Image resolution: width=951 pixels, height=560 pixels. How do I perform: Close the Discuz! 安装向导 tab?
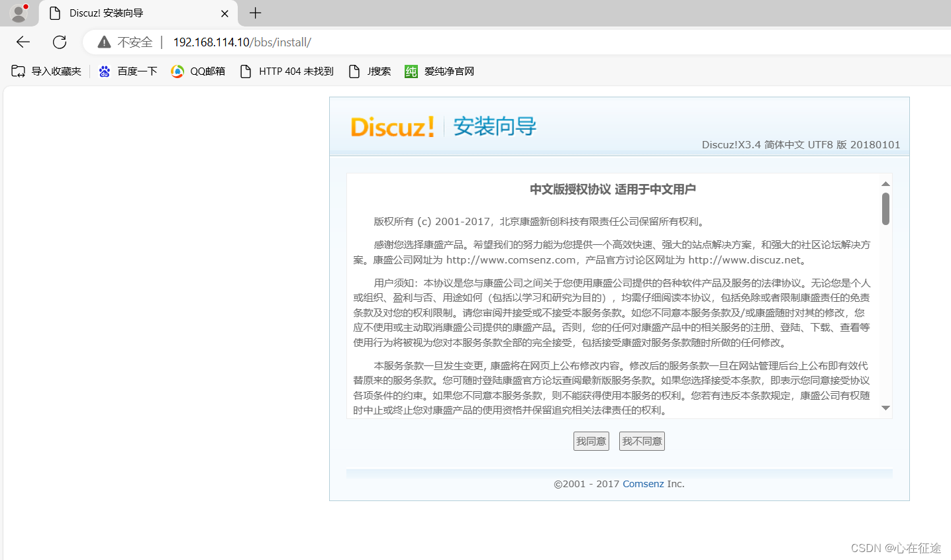[x=225, y=13]
